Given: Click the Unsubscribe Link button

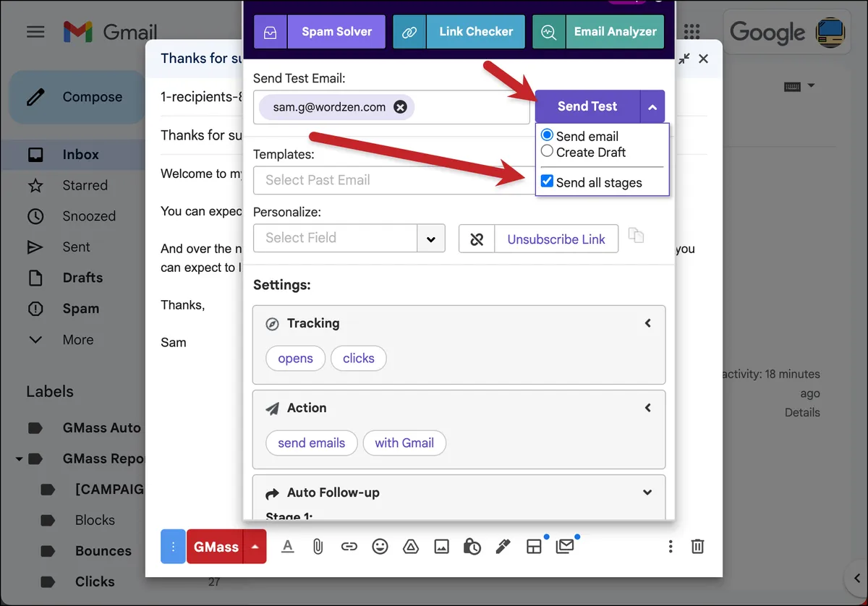Looking at the screenshot, I should (x=556, y=239).
